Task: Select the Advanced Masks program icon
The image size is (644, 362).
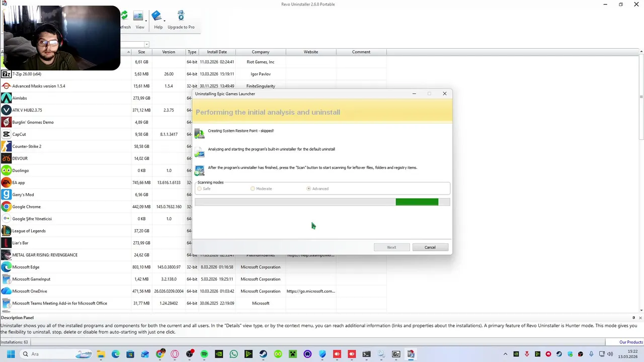Action: 6,86
